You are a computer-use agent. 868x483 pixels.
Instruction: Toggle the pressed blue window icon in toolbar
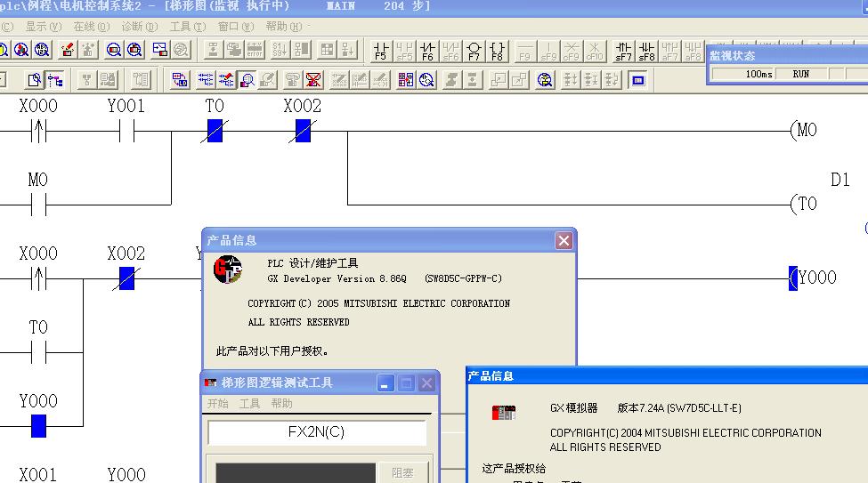point(637,80)
